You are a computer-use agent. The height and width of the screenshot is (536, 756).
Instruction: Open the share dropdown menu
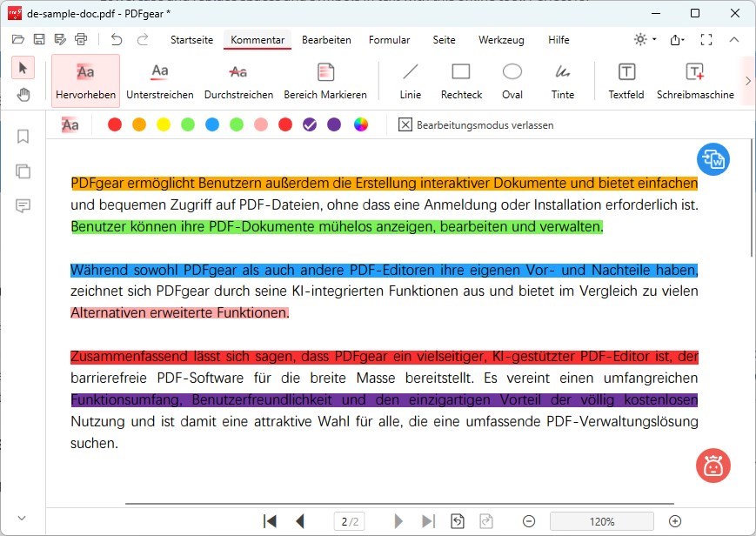pyautogui.click(x=678, y=39)
